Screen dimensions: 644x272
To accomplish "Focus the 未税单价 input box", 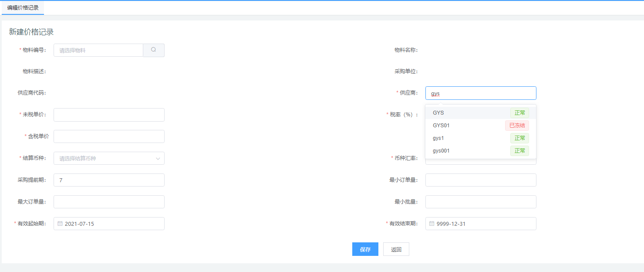I will (x=109, y=115).
